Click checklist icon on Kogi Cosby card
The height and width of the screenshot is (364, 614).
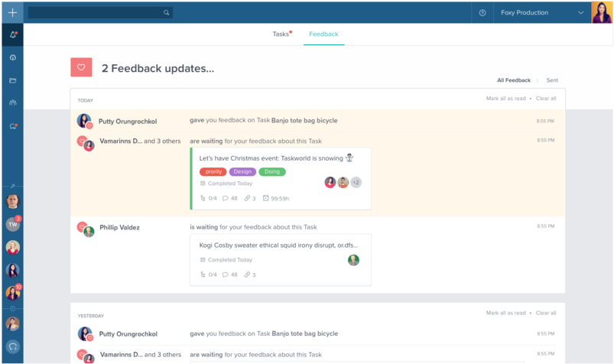[x=203, y=275]
